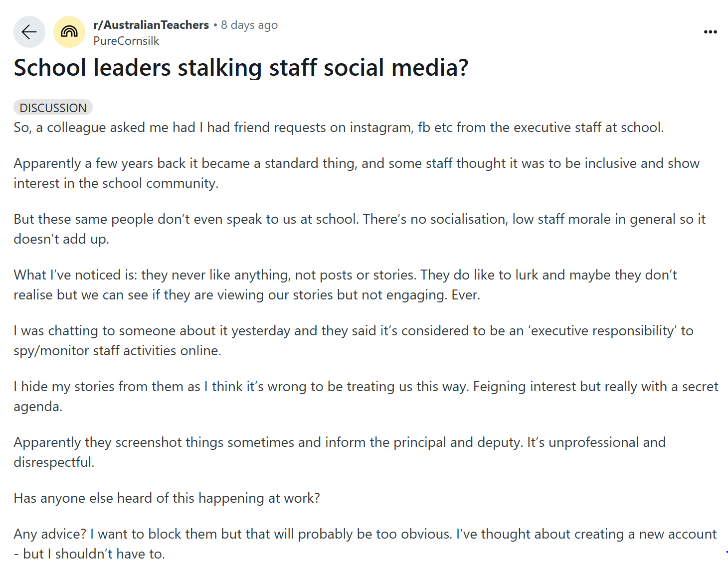Click the line starting "What I've noticed is"
Viewport: 728px width, 569px height.
click(345, 275)
